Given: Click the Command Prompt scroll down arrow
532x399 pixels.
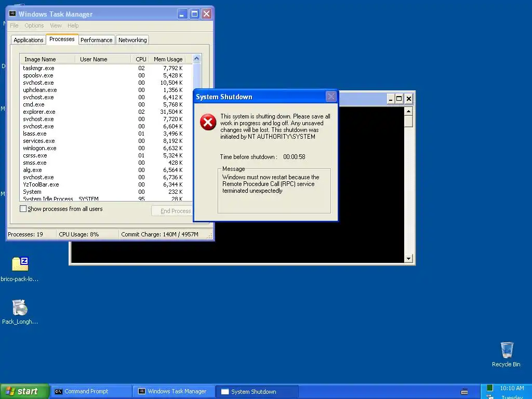Looking at the screenshot, I should click(408, 259).
